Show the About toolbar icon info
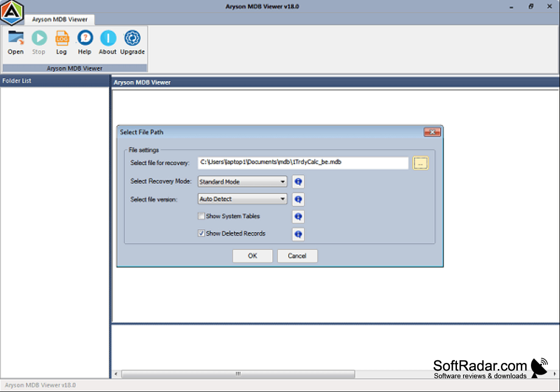This screenshot has width=560, height=392. coord(108,42)
